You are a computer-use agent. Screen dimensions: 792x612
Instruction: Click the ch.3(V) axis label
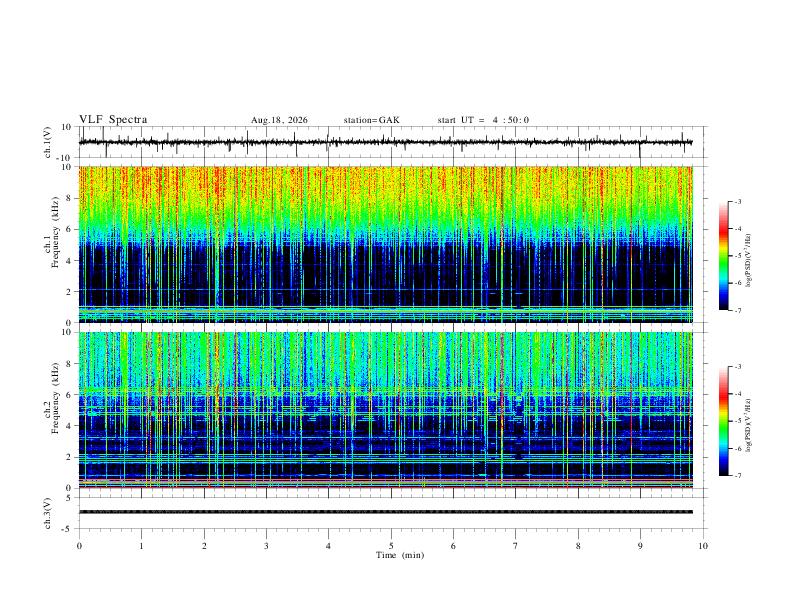click(48, 514)
